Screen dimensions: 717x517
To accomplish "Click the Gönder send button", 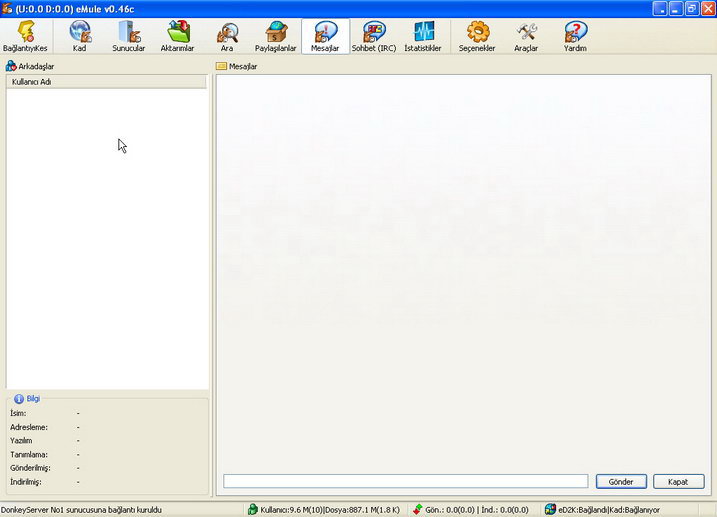I will point(621,481).
